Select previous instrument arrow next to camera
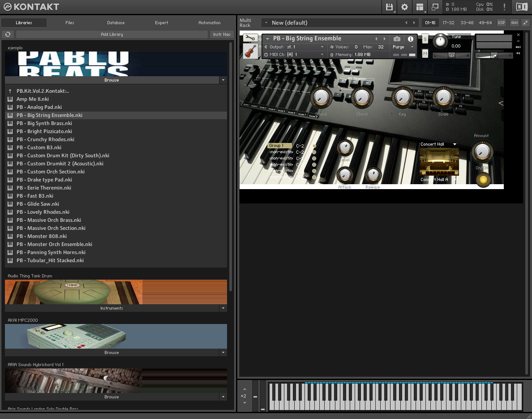532x419 pixels. [x=376, y=39]
